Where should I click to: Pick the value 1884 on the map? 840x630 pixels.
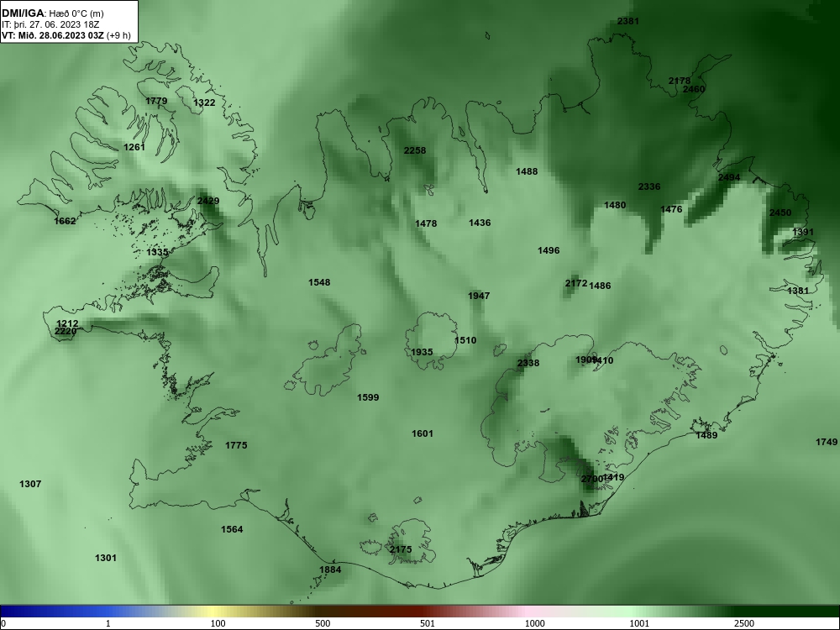tap(330, 570)
